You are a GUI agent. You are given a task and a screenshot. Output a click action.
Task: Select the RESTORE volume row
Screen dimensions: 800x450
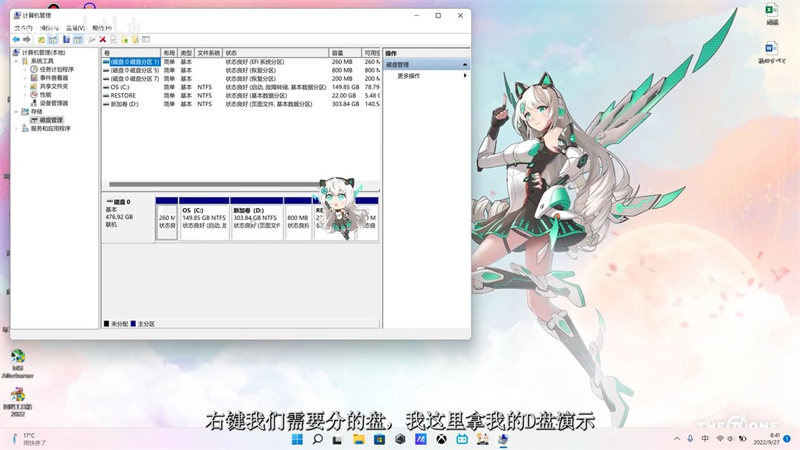[x=241, y=95]
